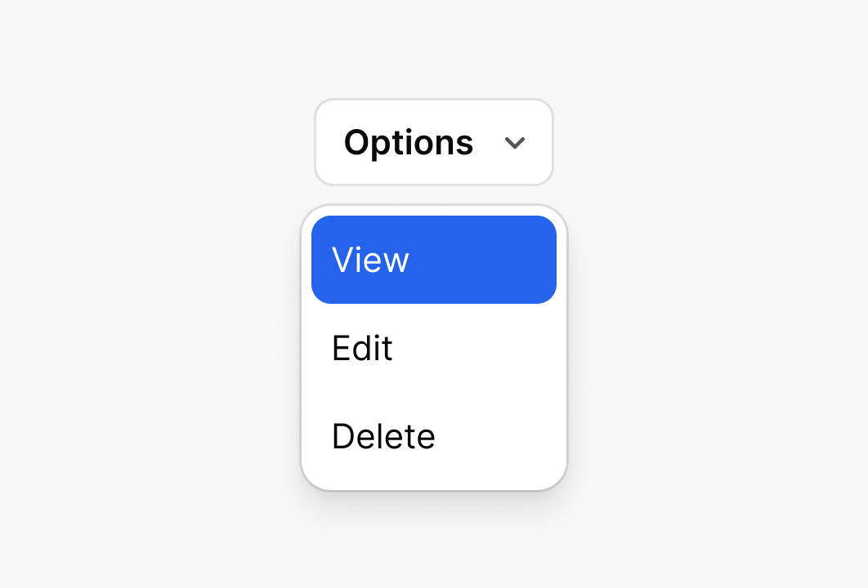
Task: Choose the Edit menu item
Action: [433, 349]
